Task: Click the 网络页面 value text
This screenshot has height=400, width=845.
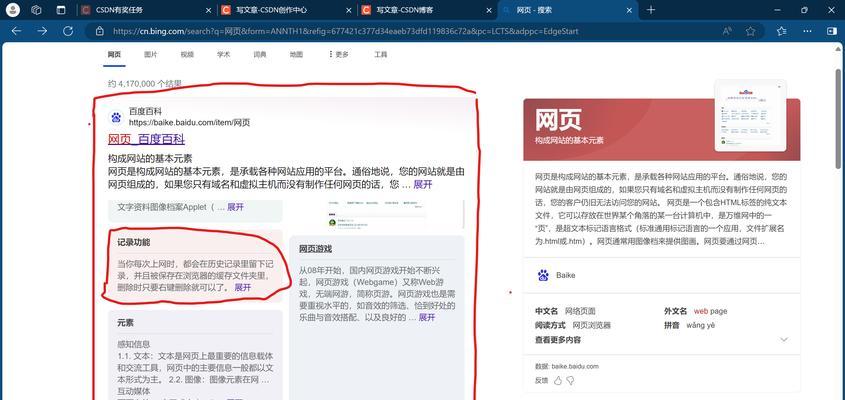Action: [x=580, y=311]
